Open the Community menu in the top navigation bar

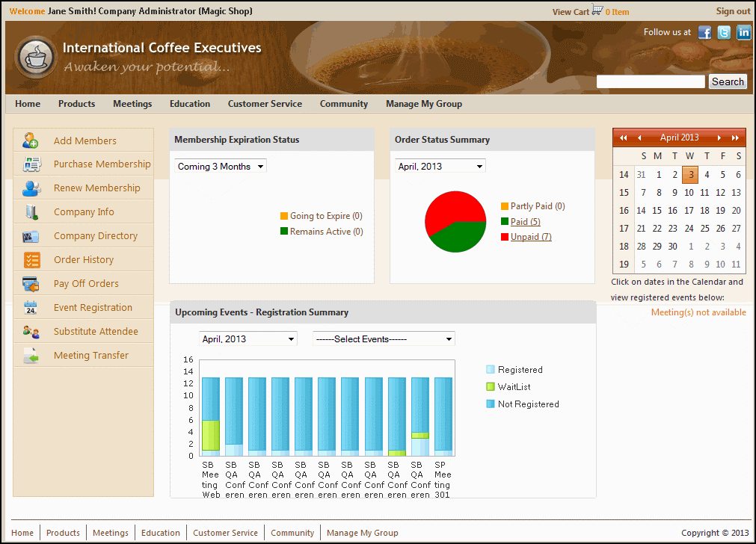(x=344, y=104)
